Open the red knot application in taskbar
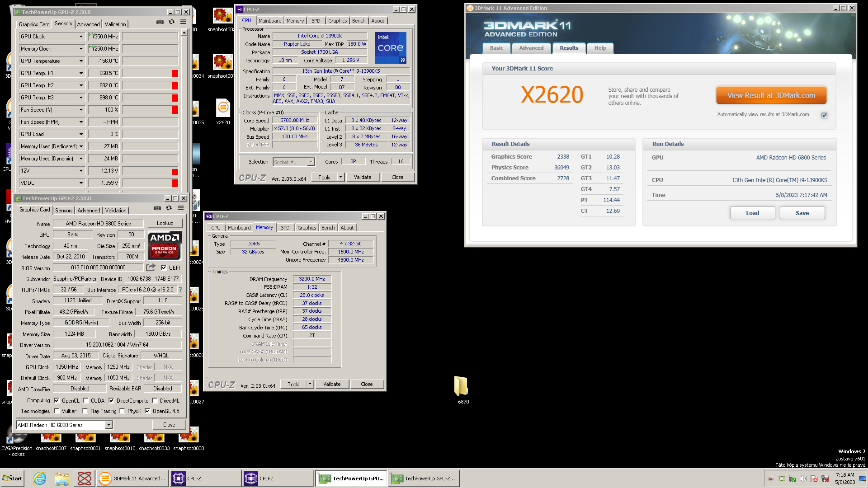 pos(85,479)
